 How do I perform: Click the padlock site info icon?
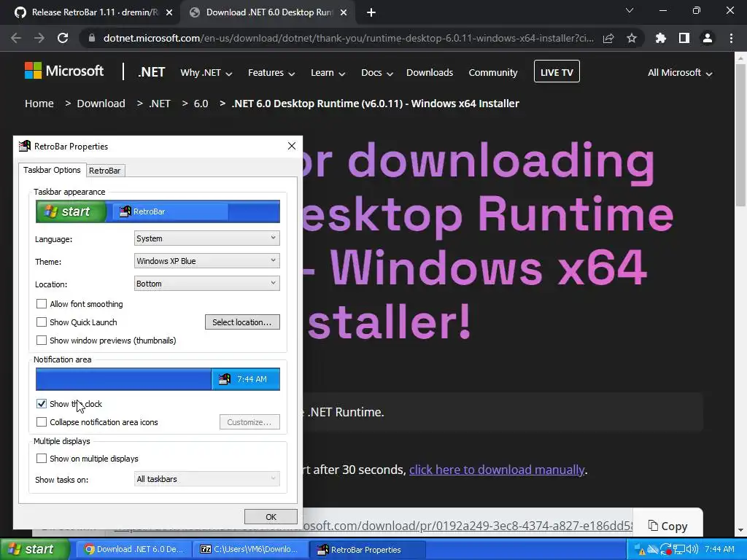(x=91, y=38)
